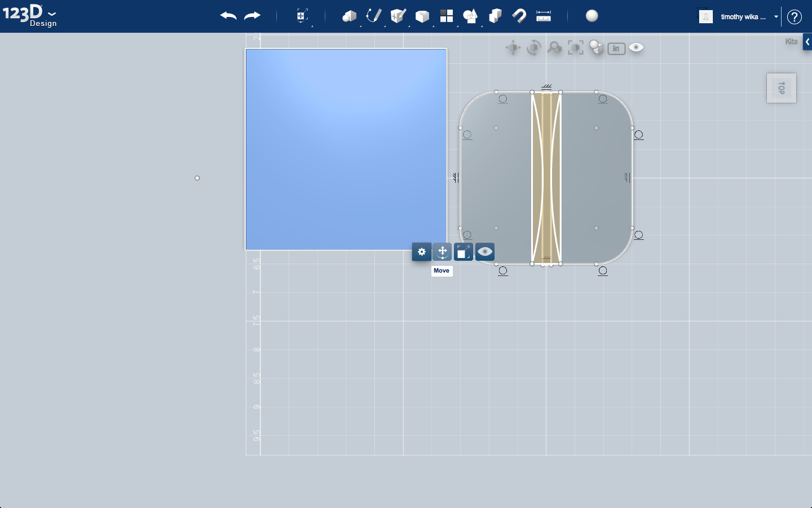
Task: Select the blue square solid
Action: click(x=346, y=149)
